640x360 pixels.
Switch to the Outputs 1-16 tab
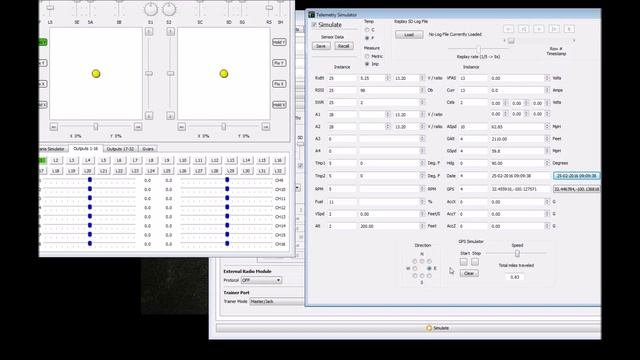coord(85,149)
